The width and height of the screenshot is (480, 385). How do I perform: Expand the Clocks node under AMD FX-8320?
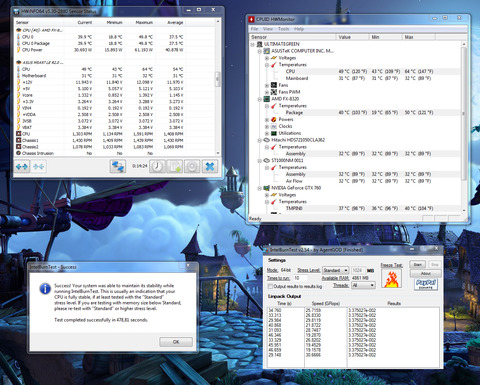point(267,127)
